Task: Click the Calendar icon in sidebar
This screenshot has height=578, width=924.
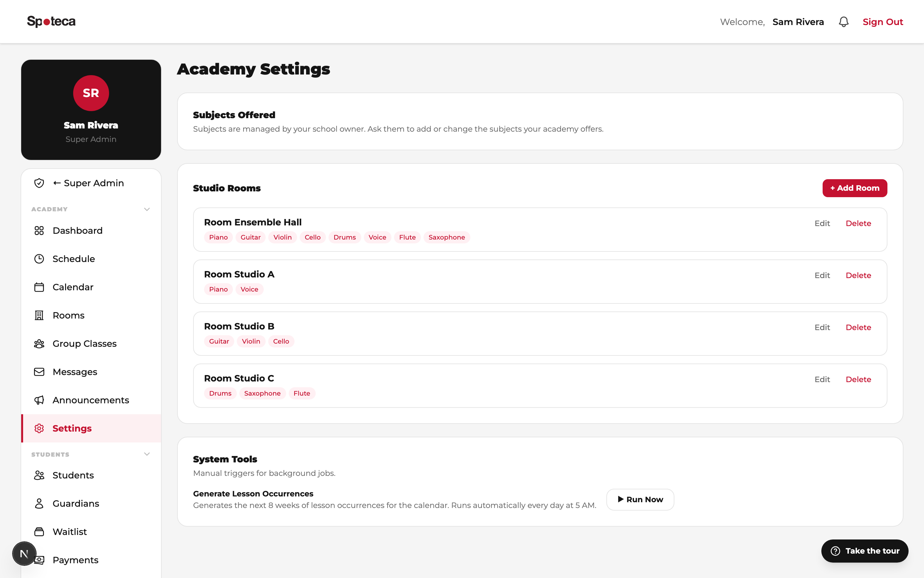Action: pos(39,287)
